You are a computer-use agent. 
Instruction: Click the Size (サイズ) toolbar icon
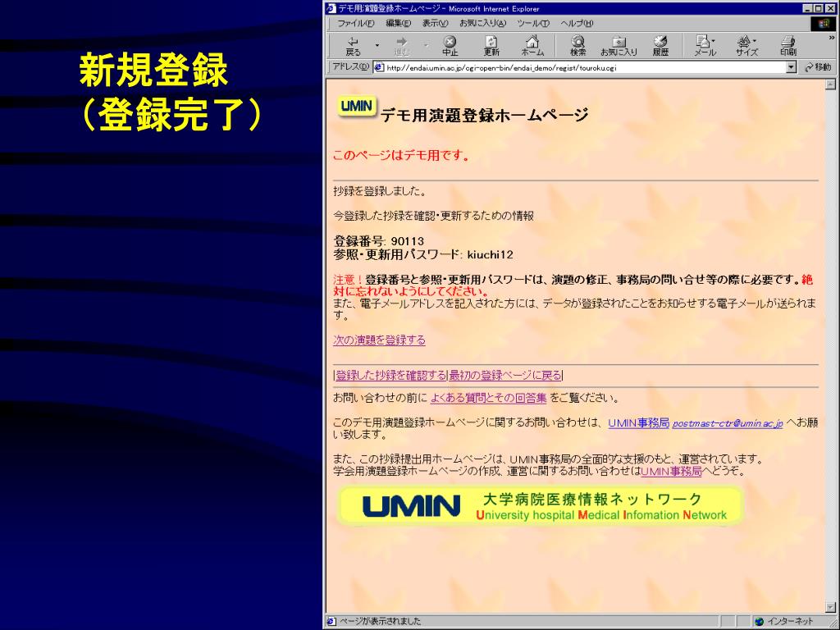tap(746, 46)
